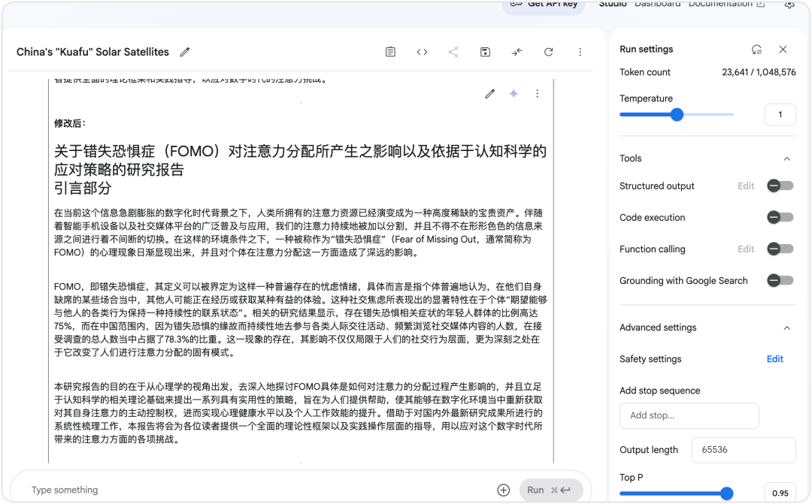
Task: Enable the Structured output toggle
Action: [x=780, y=186]
